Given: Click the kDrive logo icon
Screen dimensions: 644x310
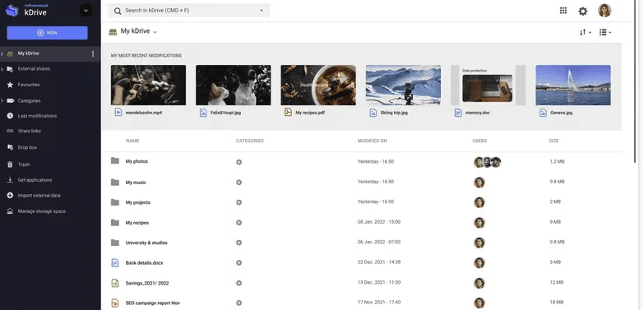Looking at the screenshot, I should 12,10.
